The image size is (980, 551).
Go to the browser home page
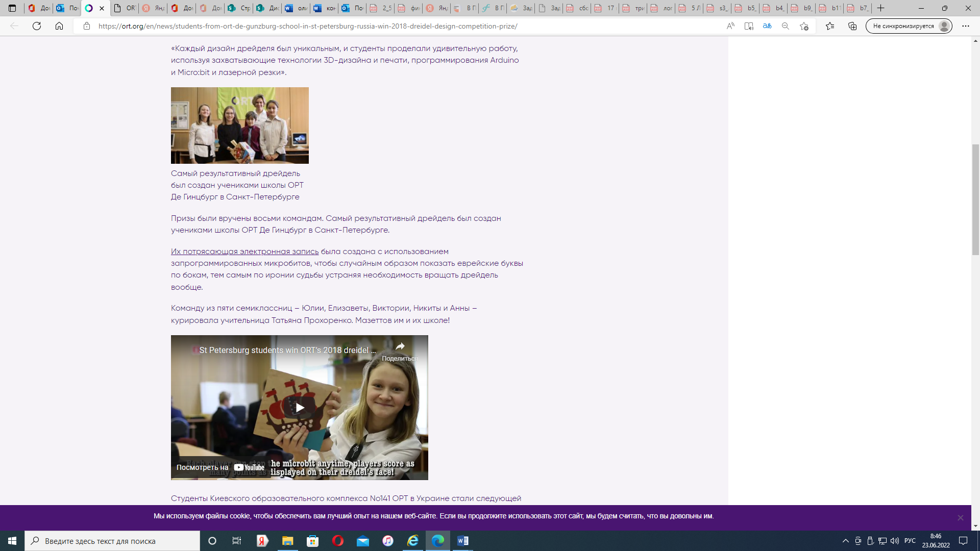59,26
